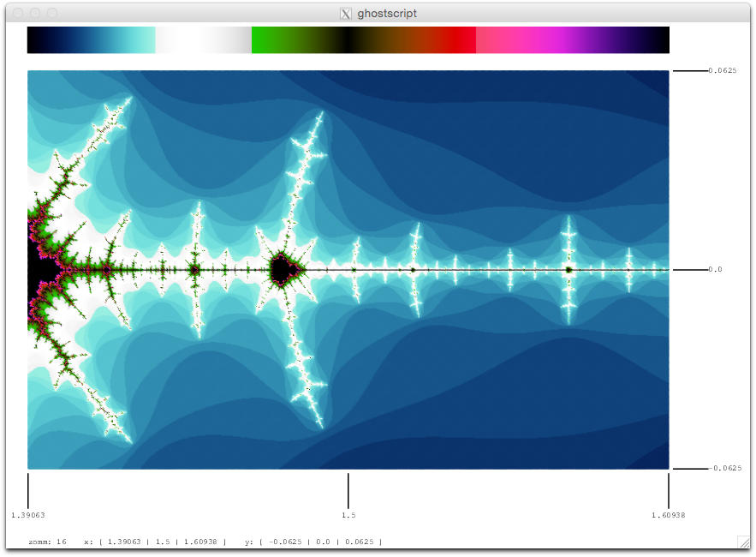The image size is (756, 557).
Task: Pick the bright green palette section
Action: click(270, 40)
